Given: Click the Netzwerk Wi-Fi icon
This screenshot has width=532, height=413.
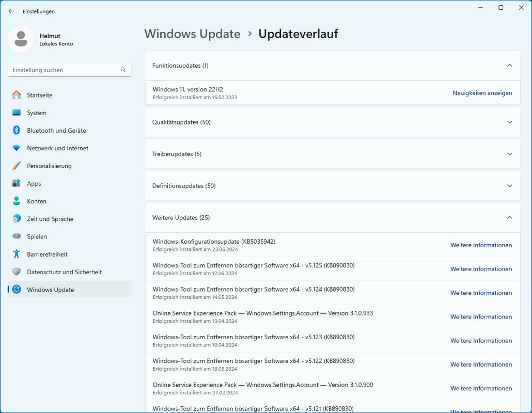Looking at the screenshot, I should tap(17, 148).
